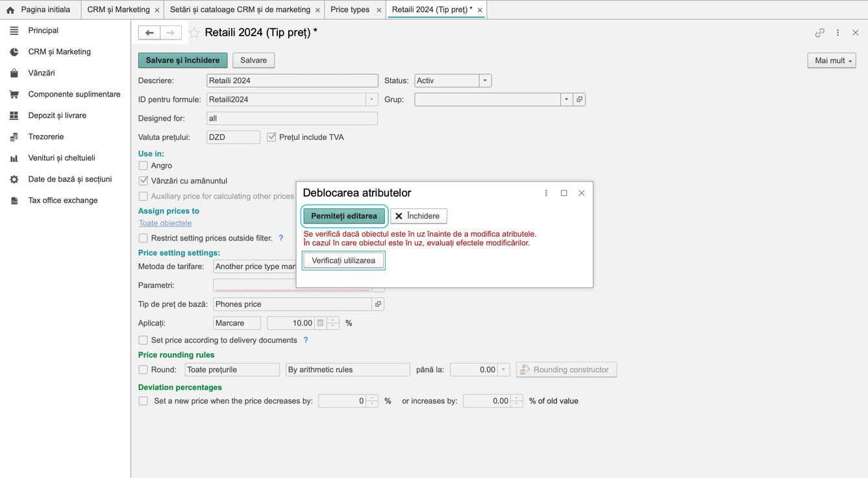Click into the Descriere field
The height and width of the screenshot is (478, 868).
click(292, 80)
